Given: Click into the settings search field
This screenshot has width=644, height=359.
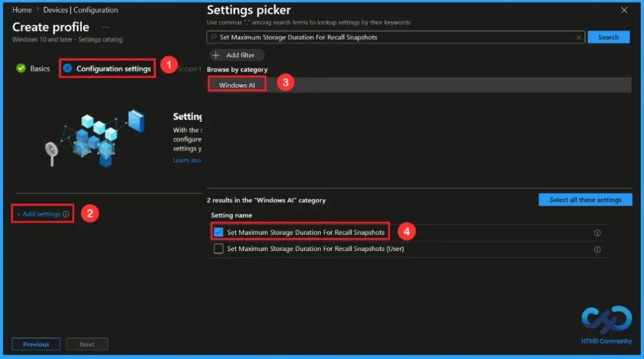Looking at the screenshot, I should point(396,37).
